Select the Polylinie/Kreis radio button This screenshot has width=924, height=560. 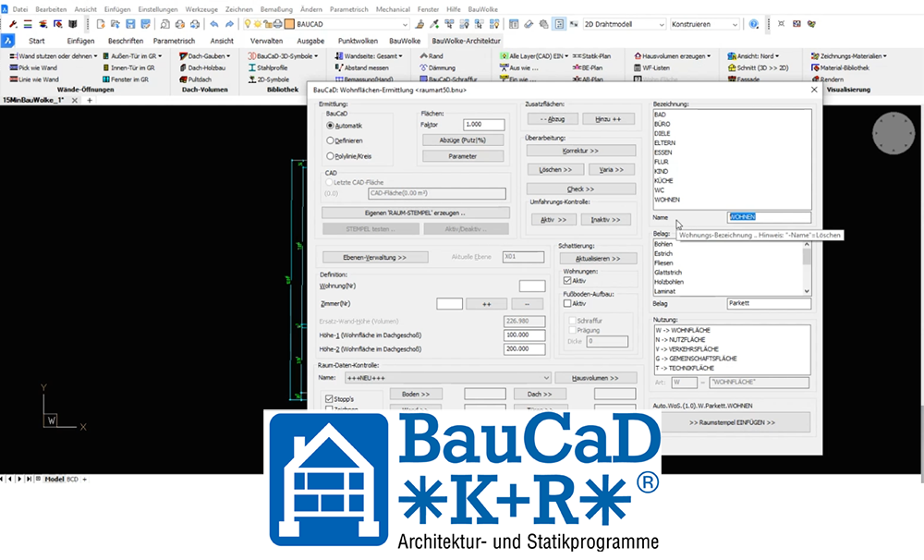tap(330, 156)
